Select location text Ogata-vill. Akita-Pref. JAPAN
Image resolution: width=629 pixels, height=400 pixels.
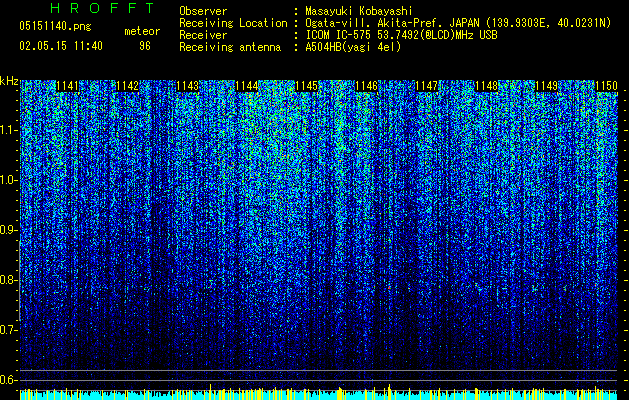click(x=392, y=23)
